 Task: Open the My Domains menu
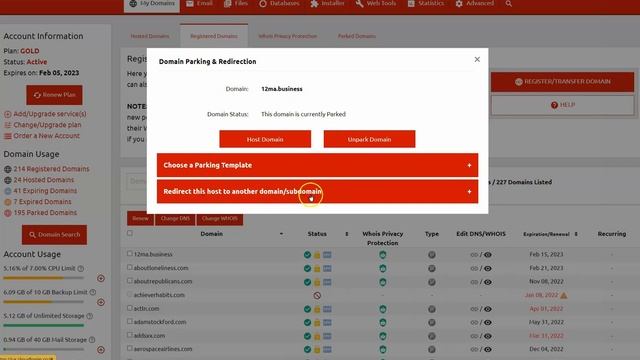(152, 4)
